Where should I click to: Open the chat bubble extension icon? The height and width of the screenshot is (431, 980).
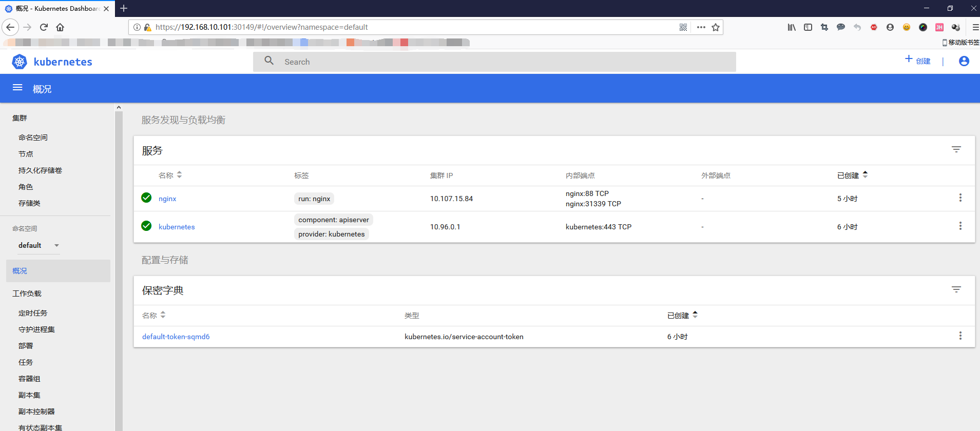click(x=841, y=27)
